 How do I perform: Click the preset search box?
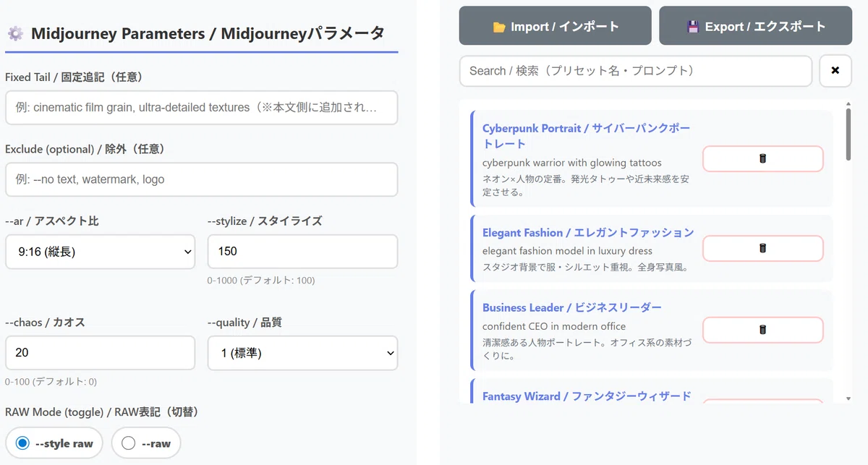click(x=636, y=71)
